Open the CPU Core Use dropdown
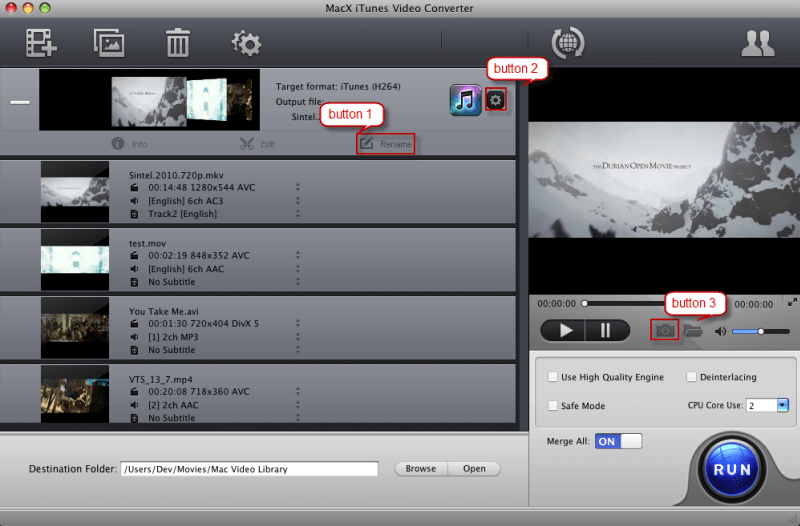 (x=783, y=406)
